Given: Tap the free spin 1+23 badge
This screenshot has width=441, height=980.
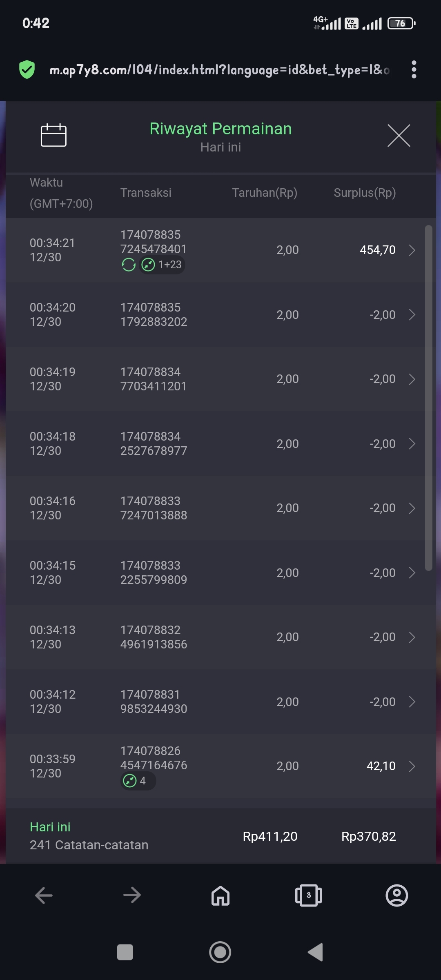Looking at the screenshot, I should point(162,265).
